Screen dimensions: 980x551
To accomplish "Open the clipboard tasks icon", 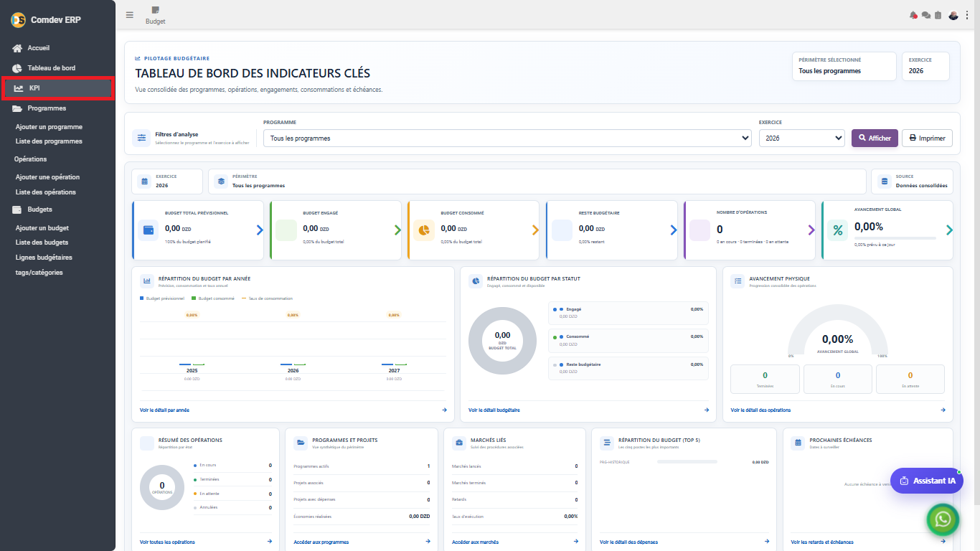I will (938, 15).
